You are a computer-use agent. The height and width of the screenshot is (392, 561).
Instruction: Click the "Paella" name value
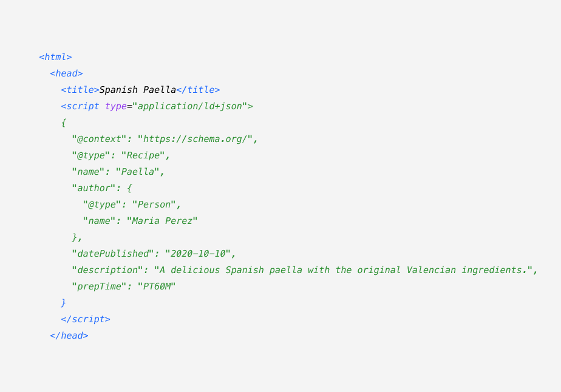140,172
